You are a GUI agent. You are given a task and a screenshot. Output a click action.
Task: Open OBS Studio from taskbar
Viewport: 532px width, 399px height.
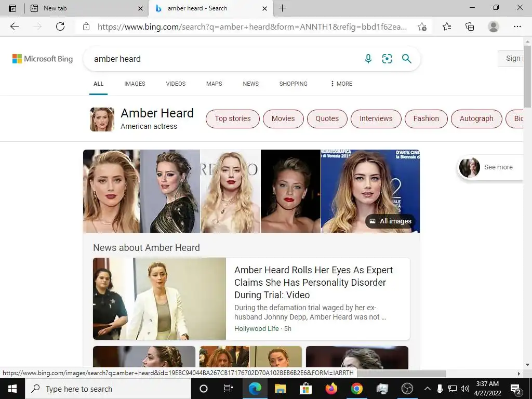click(x=407, y=389)
